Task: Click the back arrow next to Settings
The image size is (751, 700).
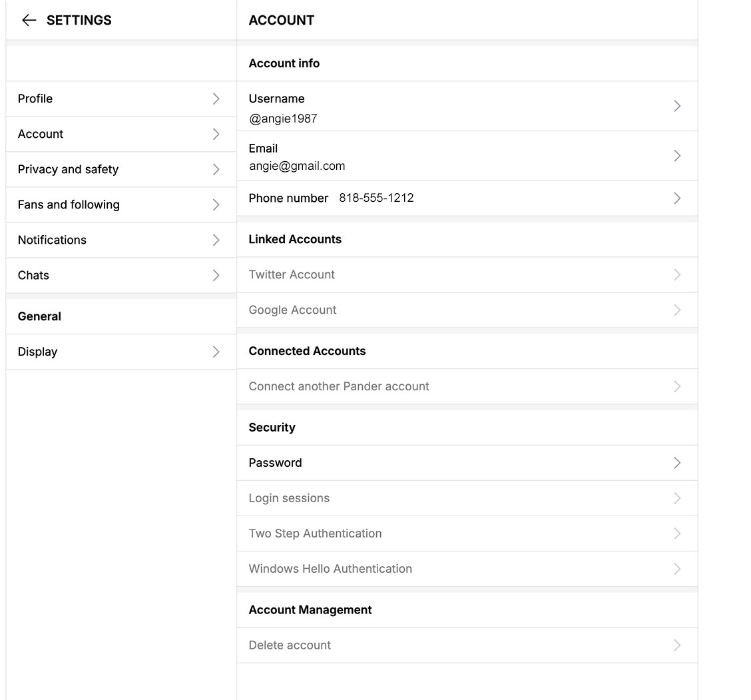Action: [29, 20]
